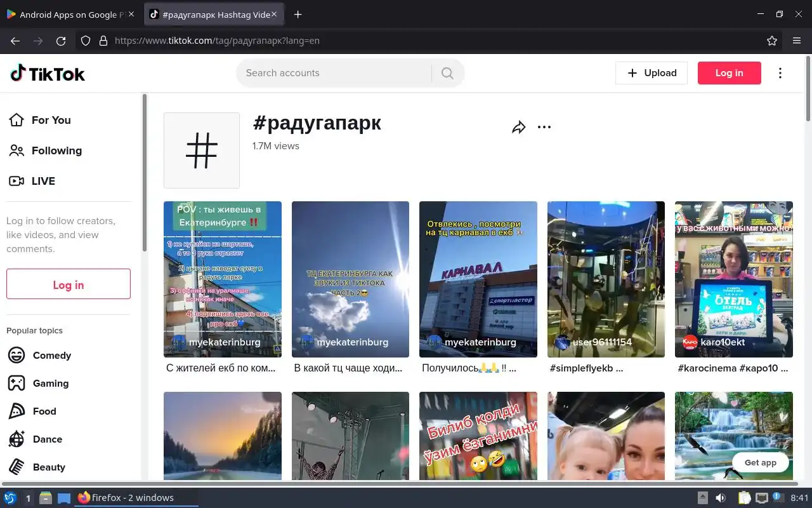Select the #радугапарк Hashtag Videos tab
Screen dimensions: 812x508
tap(215, 15)
